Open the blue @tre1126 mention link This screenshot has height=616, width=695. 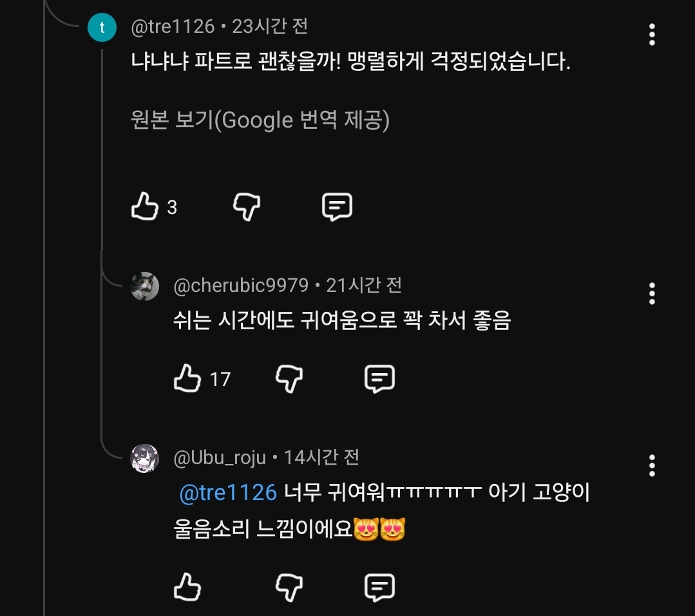227,493
